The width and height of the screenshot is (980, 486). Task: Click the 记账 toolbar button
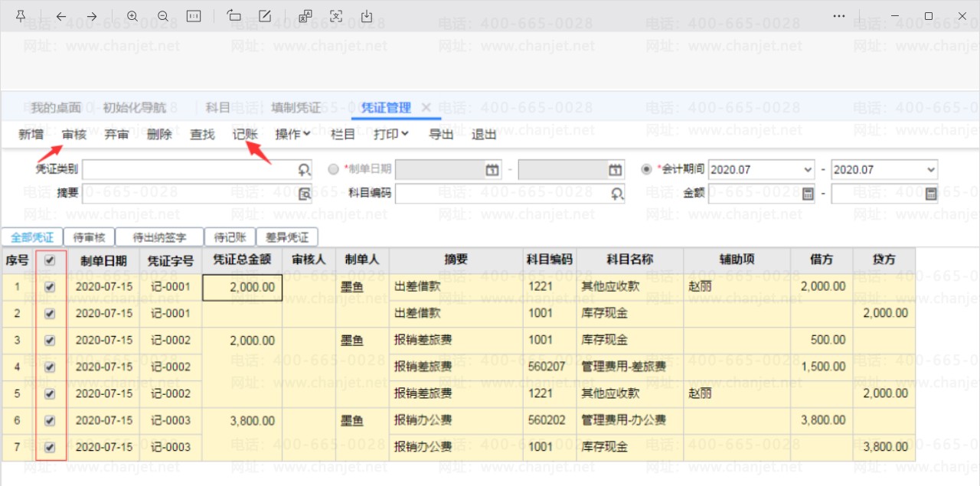[x=245, y=135]
